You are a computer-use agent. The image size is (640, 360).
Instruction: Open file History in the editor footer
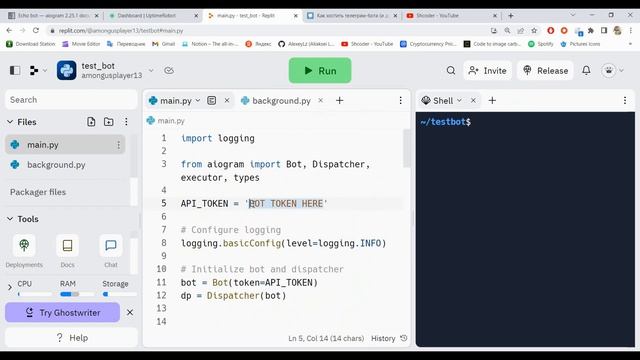click(389, 338)
